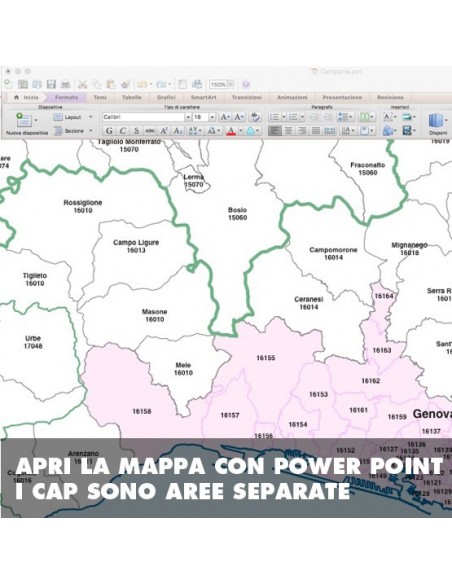Click the Cut scissors icon
Screen dimensions: 452x584
[82, 84]
